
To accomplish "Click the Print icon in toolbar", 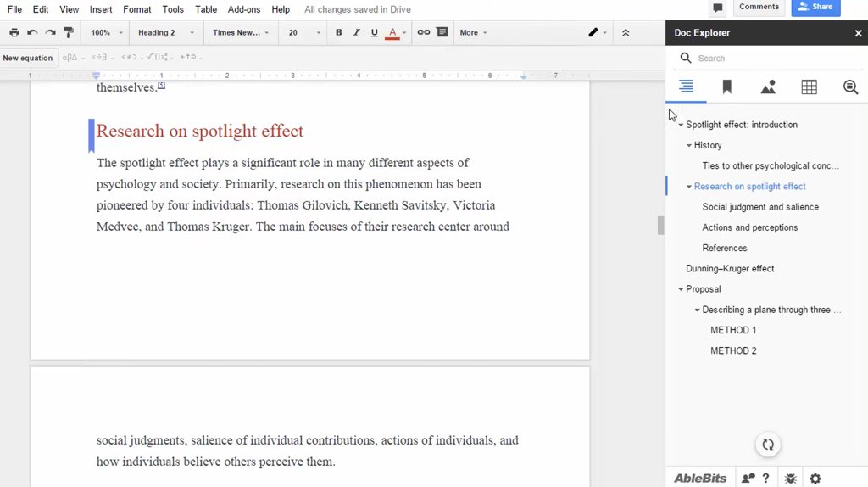I will 14,33.
